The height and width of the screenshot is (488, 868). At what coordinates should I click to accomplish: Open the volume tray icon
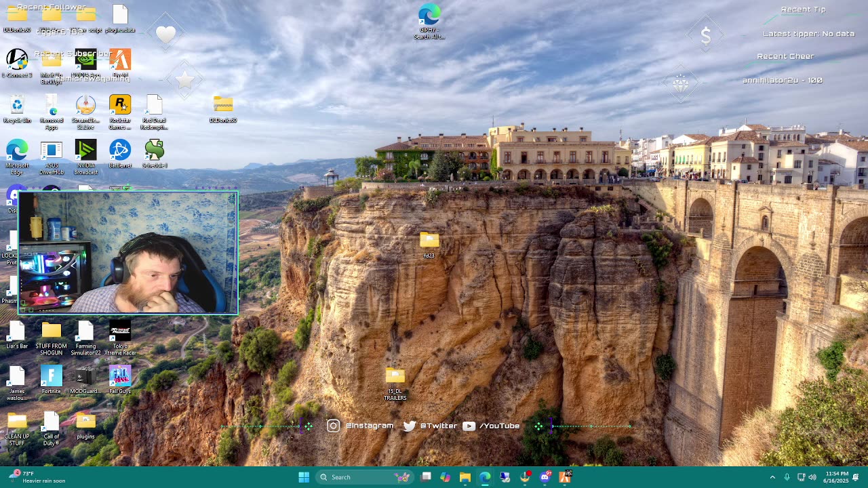click(x=812, y=477)
